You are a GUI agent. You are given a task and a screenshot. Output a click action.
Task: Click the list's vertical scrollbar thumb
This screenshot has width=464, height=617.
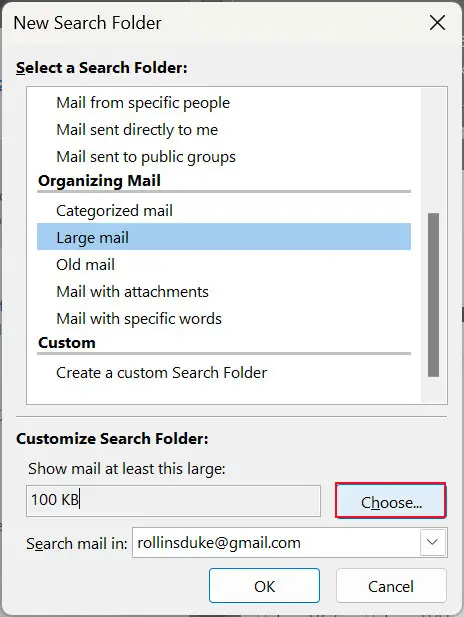coord(433,295)
